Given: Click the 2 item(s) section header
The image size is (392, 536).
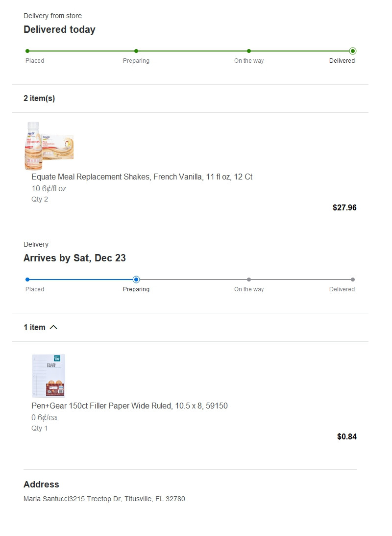Looking at the screenshot, I should pos(39,98).
